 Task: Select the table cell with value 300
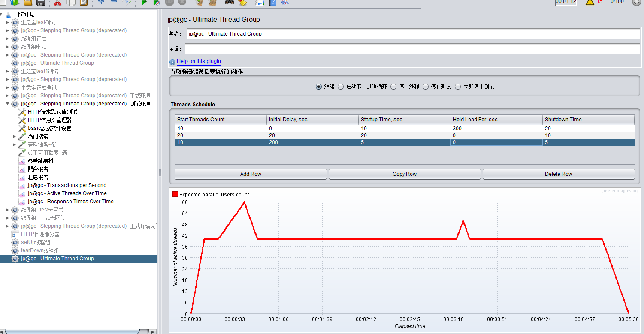point(496,129)
